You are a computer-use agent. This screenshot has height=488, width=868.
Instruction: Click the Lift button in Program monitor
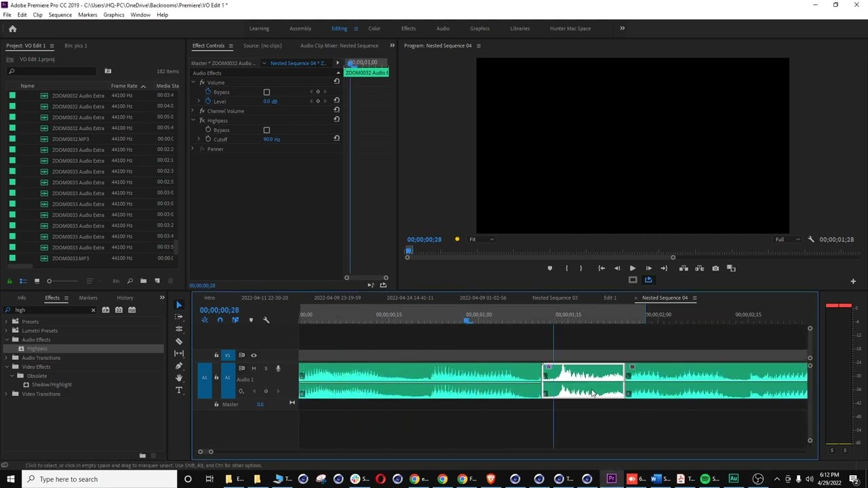pyautogui.click(x=684, y=268)
